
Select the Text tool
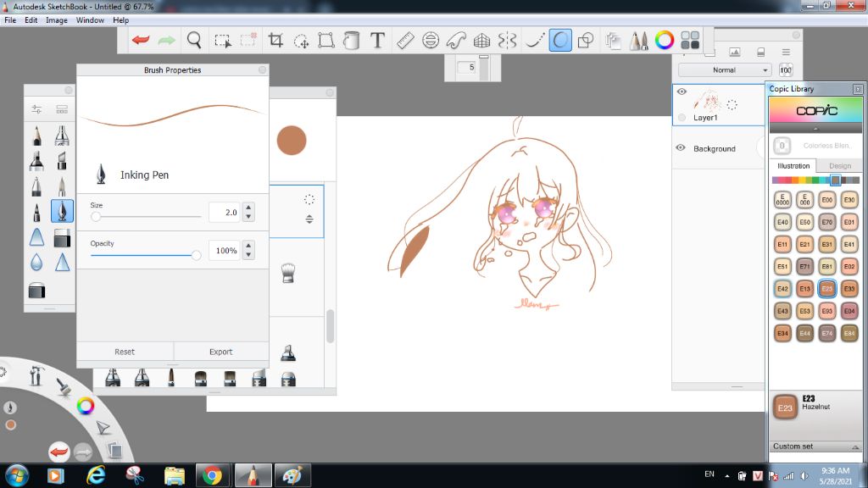coord(377,40)
